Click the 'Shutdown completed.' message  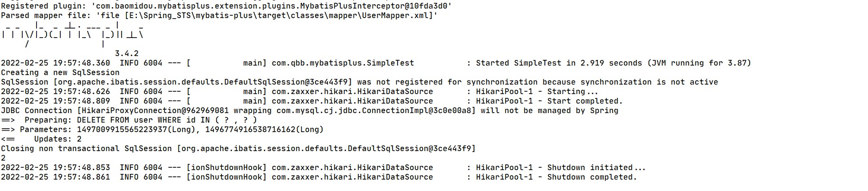[591, 177]
